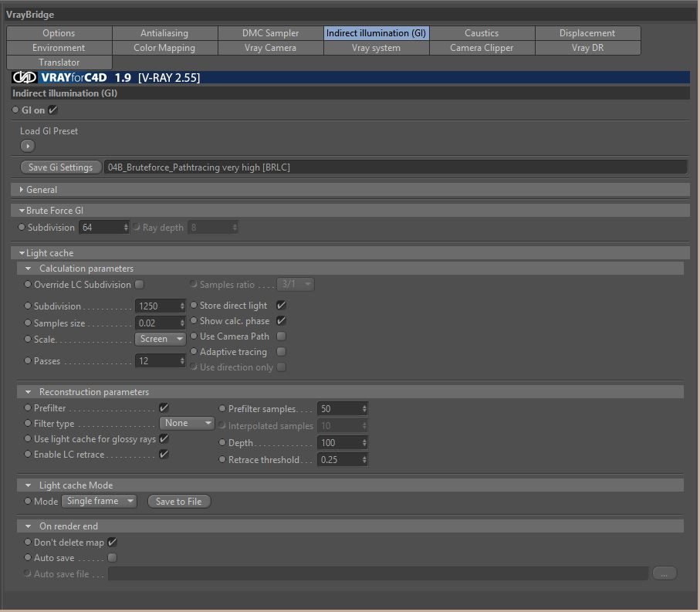Collapse the On render end group
The height and width of the screenshot is (612, 700).
pos(28,526)
